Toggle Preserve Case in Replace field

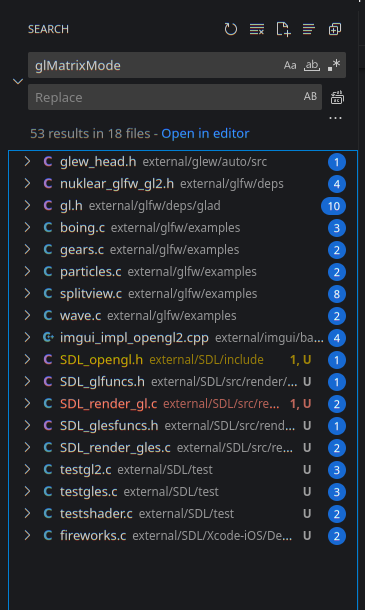click(x=311, y=96)
